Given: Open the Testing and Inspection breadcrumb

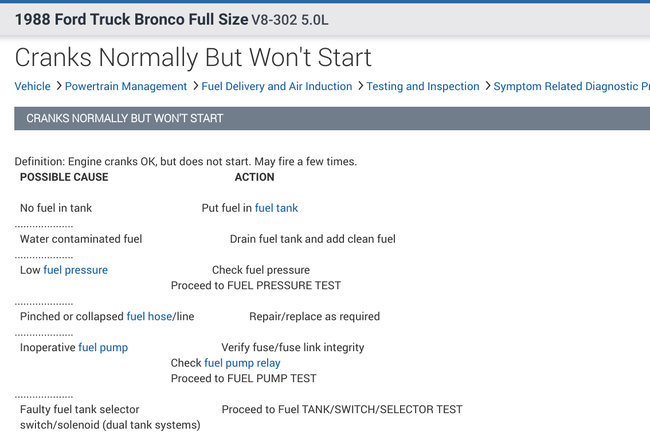Looking at the screenshot, I should tap(423, 87).
